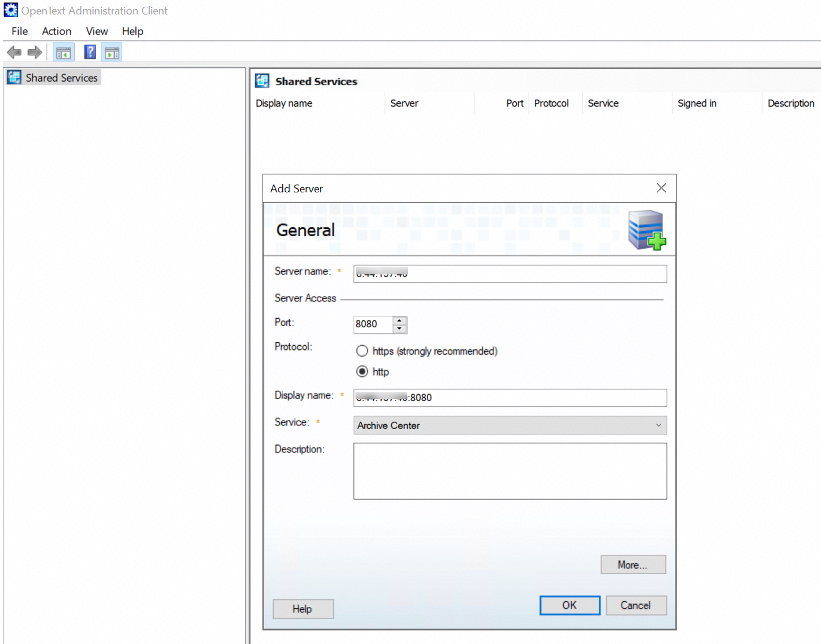Click the Port number field
This screenshot has width=821, height=644.
373,325
